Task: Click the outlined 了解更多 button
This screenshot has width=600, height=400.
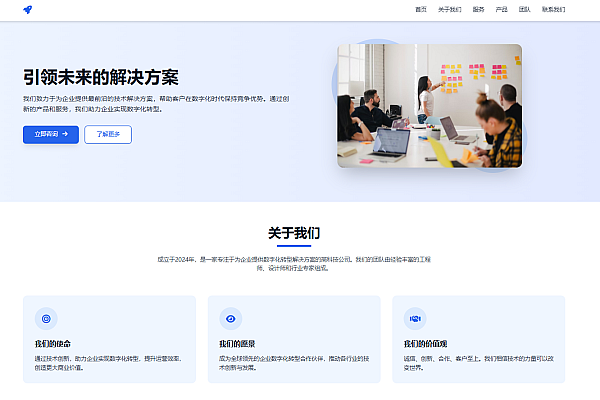Action: click(108, 134)
